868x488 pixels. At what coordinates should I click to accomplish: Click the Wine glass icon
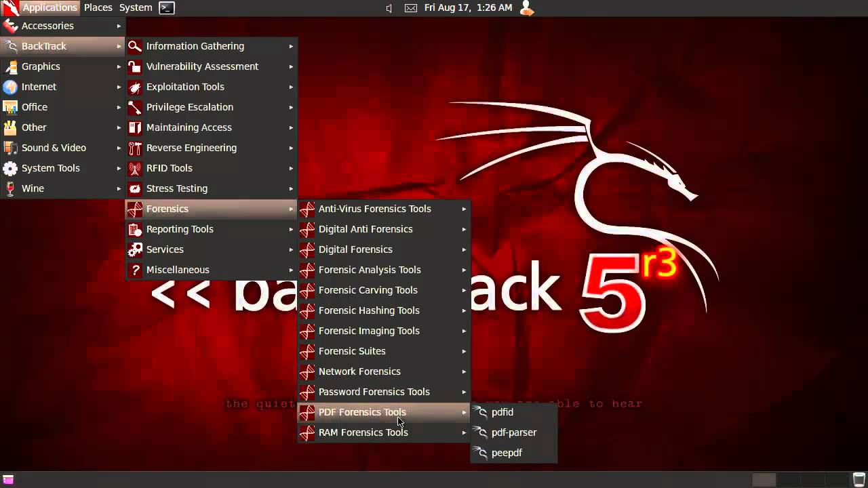pos(10,188)
